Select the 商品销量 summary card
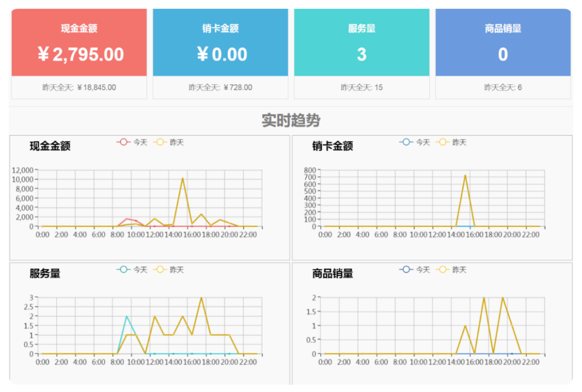Viewport: 582px width, 392px height. coord(503,43)
